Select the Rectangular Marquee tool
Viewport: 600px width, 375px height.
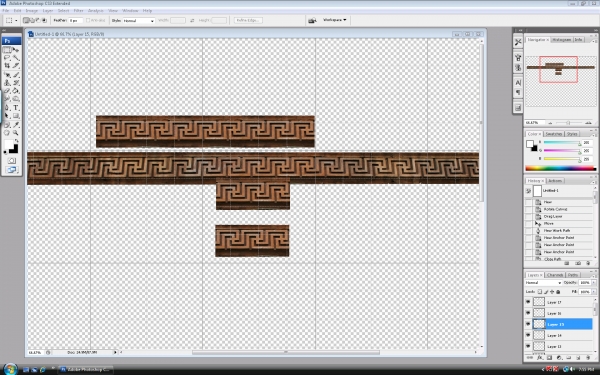coord(7,50)
